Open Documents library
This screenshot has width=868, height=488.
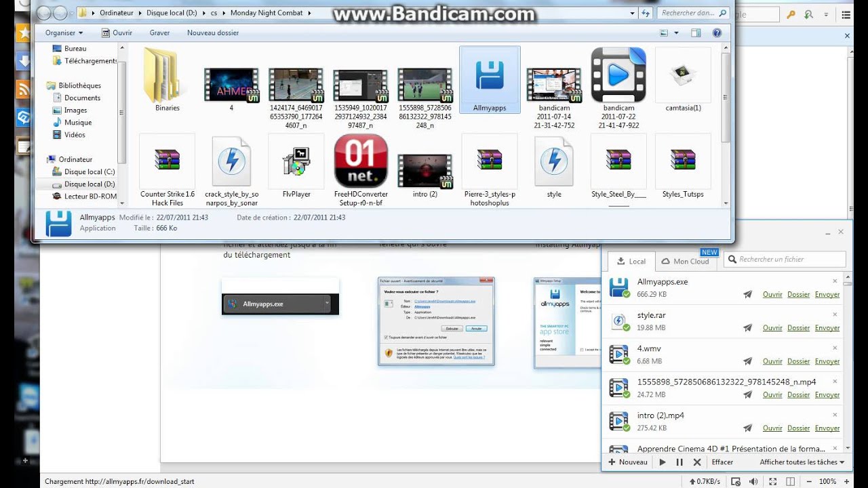click(x=76, y=98)
